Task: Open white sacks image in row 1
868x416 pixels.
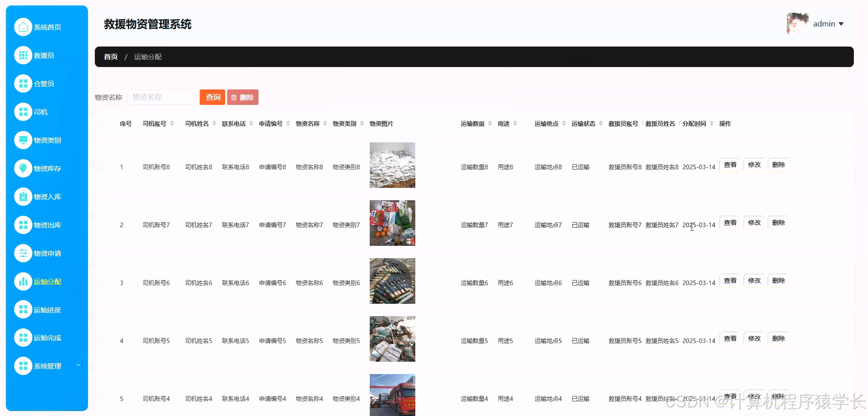Action: pos(393,165)
